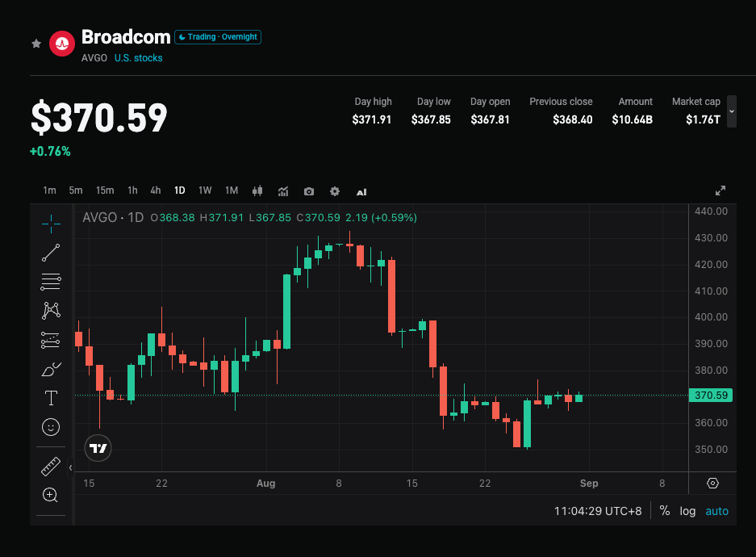
Task: Click the 350.00 price axis label
Action: point(711,450)
